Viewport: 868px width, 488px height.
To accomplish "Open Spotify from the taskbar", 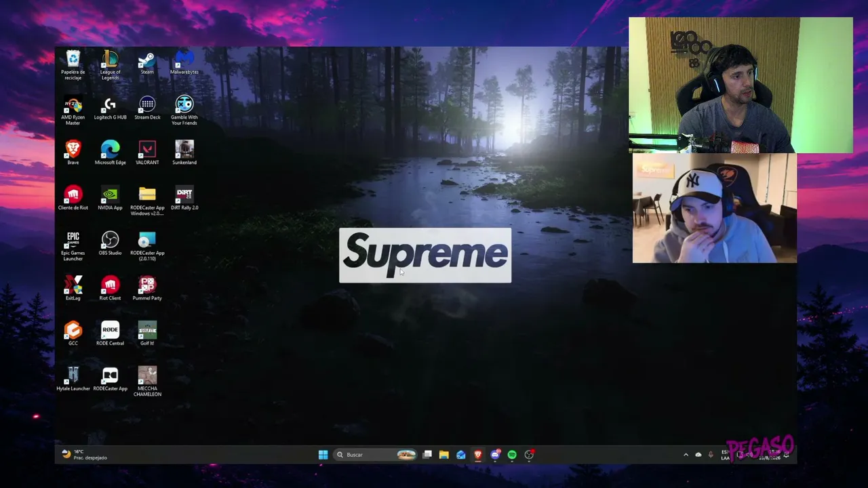I will coord(512,455).
